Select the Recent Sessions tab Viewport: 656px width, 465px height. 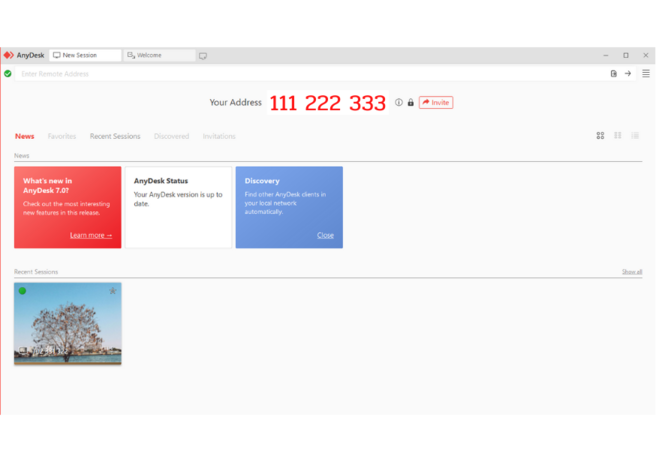click(x=115, y=136)
